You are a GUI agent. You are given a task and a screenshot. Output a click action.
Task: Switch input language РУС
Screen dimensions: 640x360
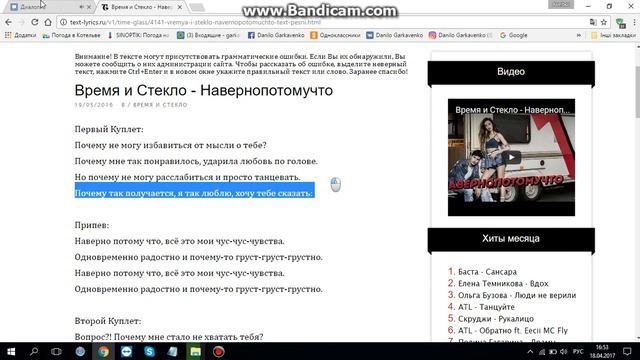click(x=578, y=352)
